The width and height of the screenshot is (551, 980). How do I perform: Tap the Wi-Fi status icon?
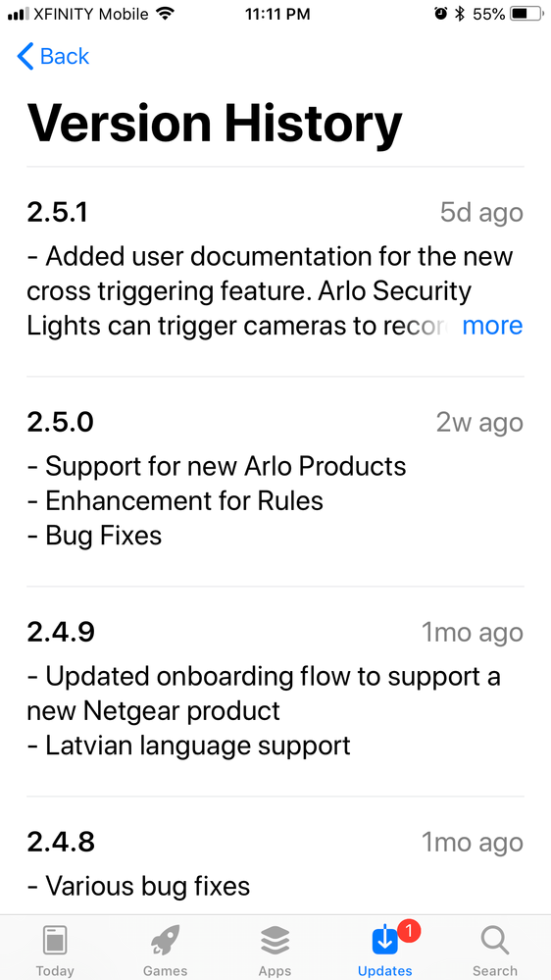coord(165,13)
